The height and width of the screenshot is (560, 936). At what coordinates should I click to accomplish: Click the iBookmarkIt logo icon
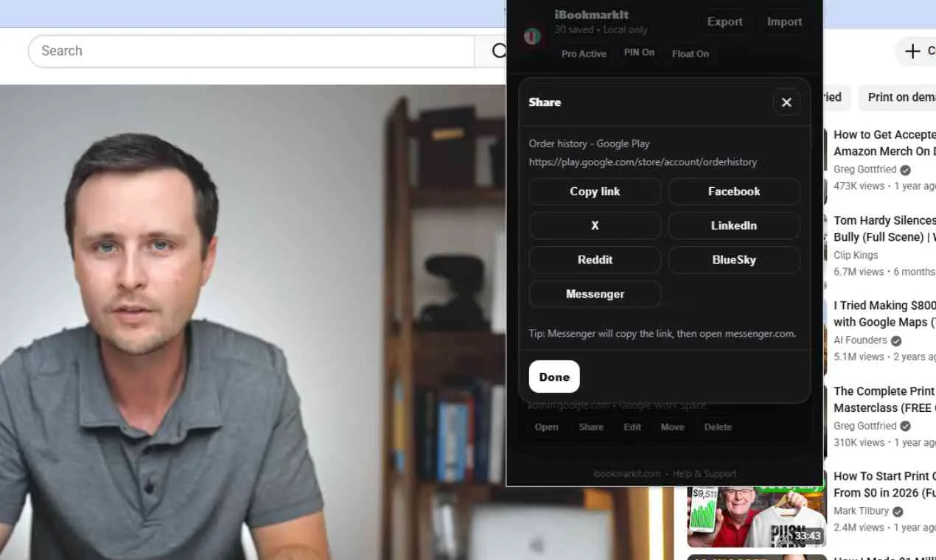coord(532,36)
